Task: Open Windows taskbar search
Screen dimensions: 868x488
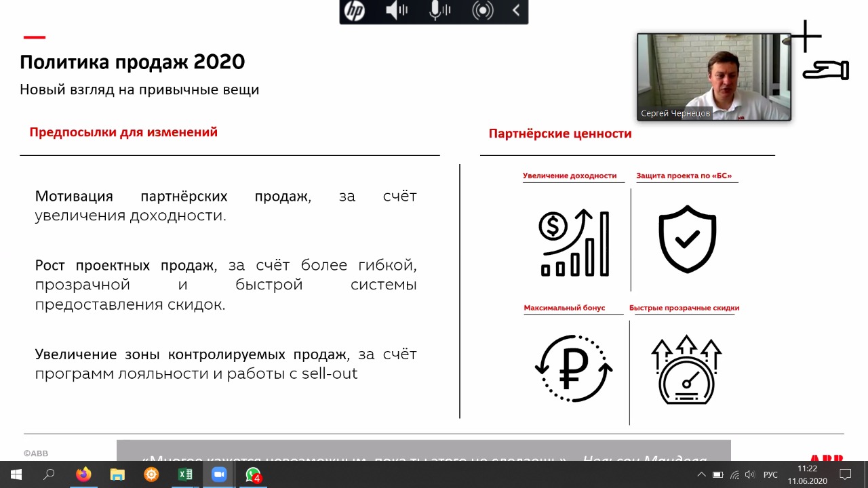Action: (50, 474)
